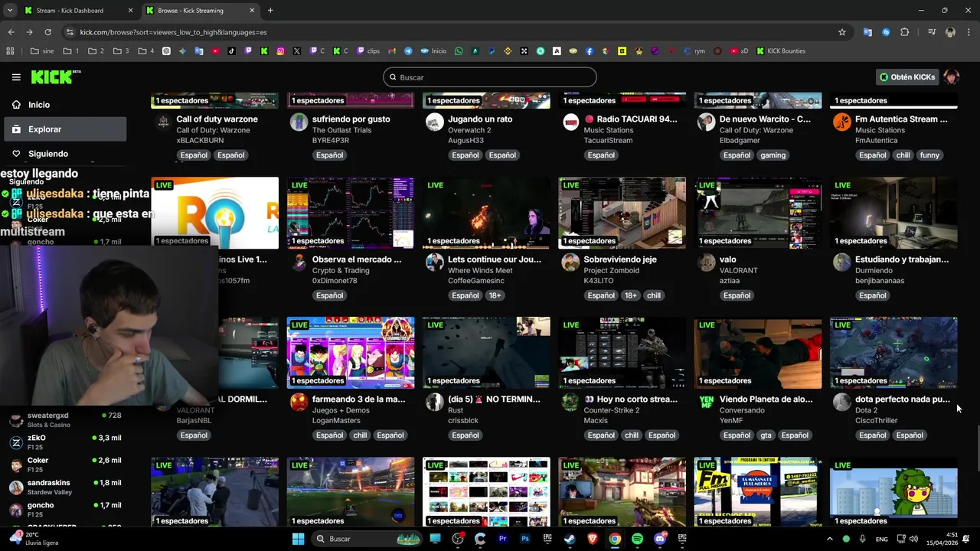
Task: Open the profile avatar menu
Action: click(951, 77)
